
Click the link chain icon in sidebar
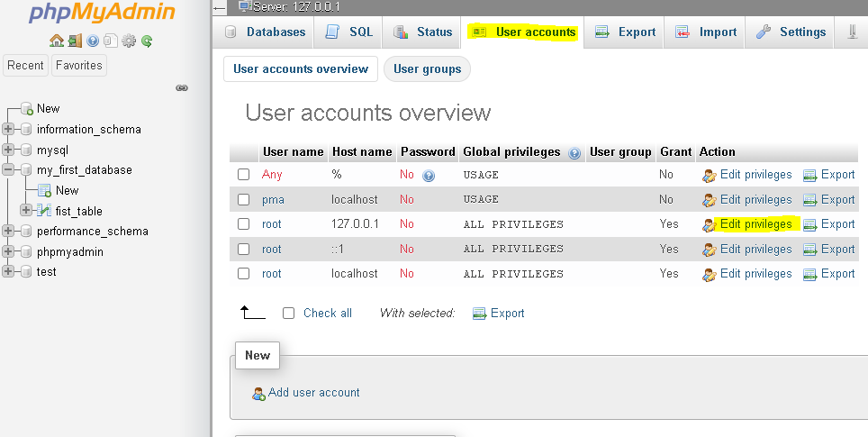point(181,87)
